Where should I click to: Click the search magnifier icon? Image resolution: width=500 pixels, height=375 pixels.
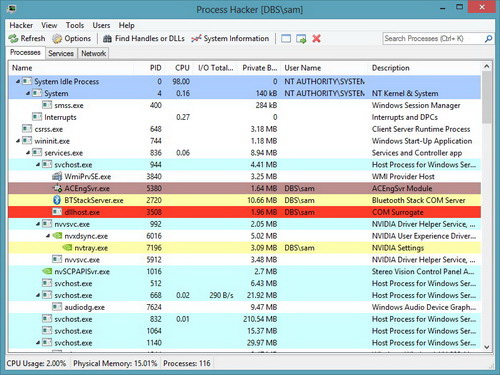pos(488,39)
